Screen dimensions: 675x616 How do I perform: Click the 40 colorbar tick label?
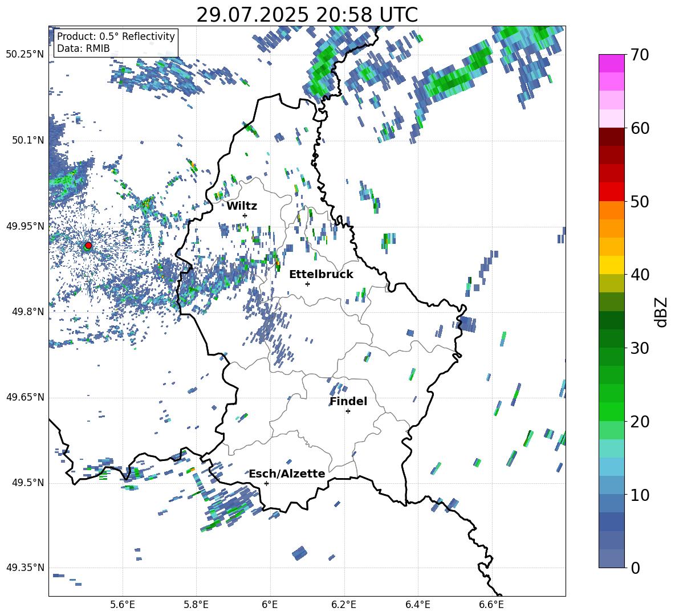pos(640,275)
